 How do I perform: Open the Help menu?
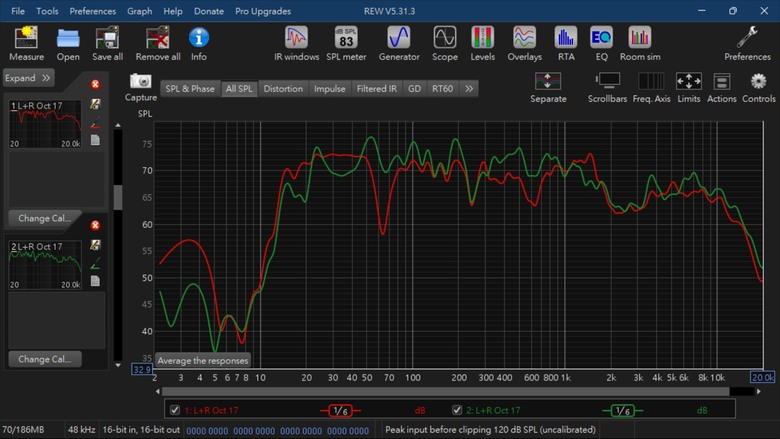point(173,11)
